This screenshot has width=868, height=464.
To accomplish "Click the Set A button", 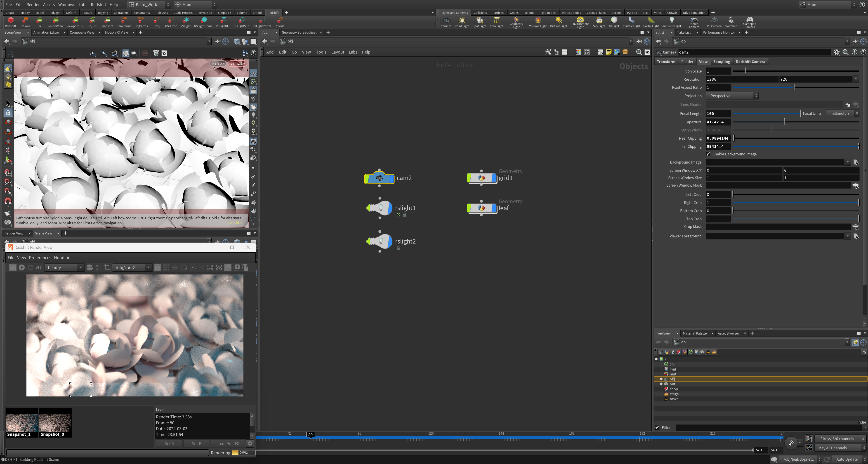I will point(169,443).
